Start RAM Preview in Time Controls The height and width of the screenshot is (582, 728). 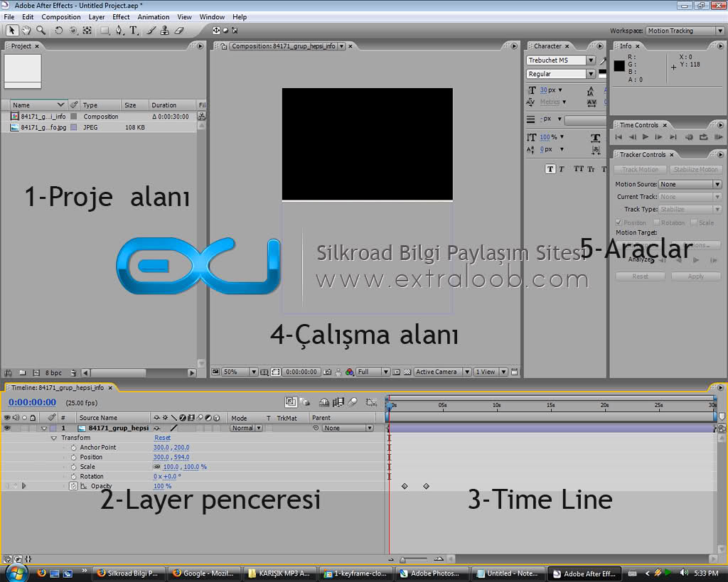click(x=718, y=137)
